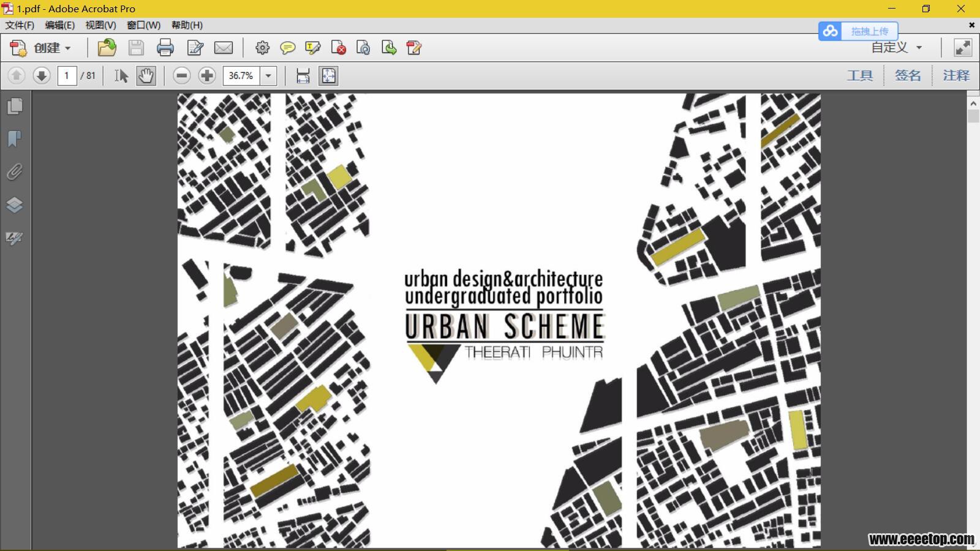Screen dimensions: 980x551
Task: Zoom in with the plus button
Action: [x=207, y=76]
